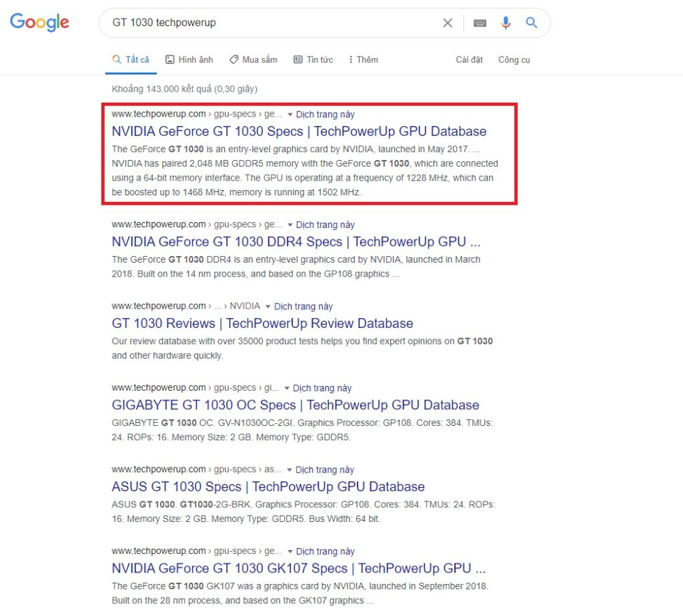Open GIGABYTE GT 1030 OC Specs result

pyautogui.click(x=295, y=405)
